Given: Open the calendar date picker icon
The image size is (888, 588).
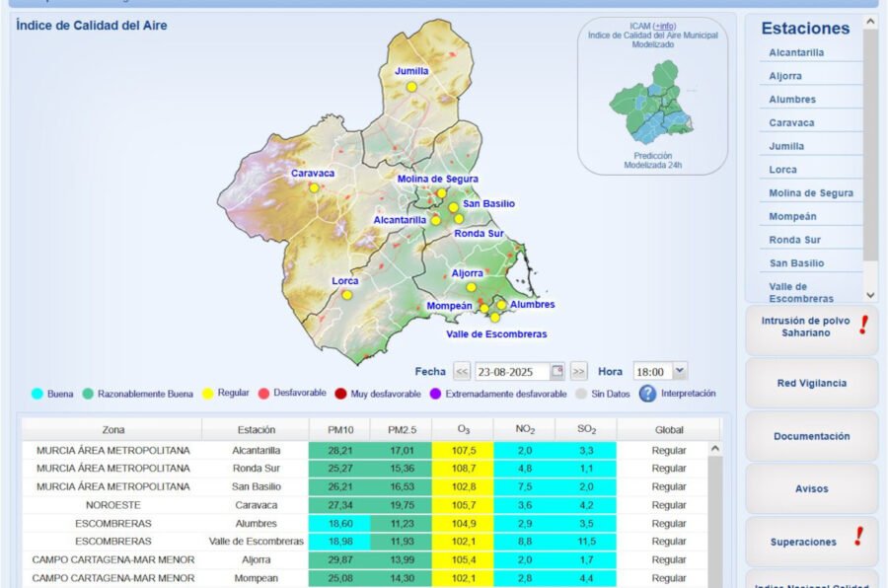Looking at the screenshot, I should pos(557,372).
